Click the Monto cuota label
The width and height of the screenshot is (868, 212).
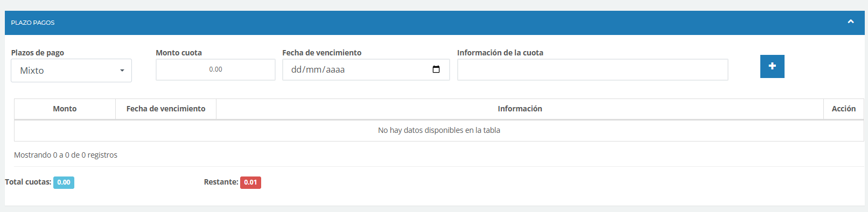click(x=179, y=53)
